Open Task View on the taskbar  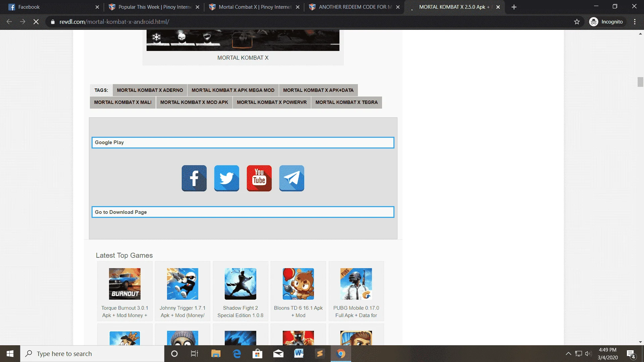(x=195, y=354)
